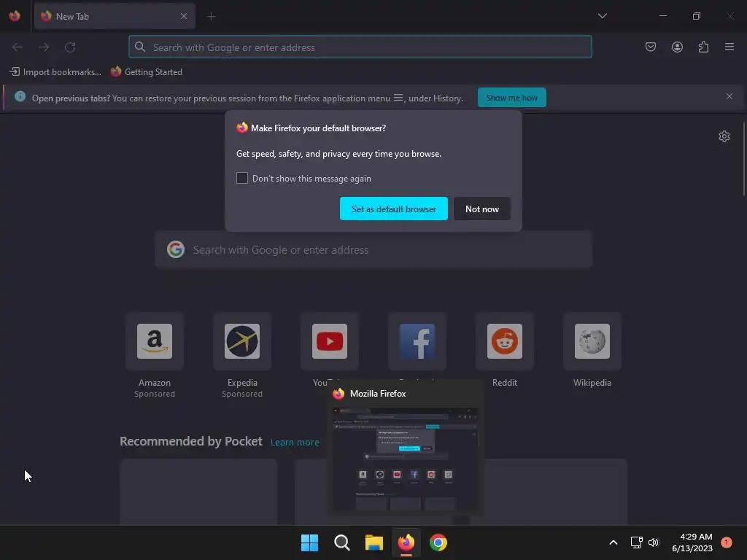747x560 pixels.
Task: Click the 'Recommended by Pocket' heading
Action: tap(191, 441)
